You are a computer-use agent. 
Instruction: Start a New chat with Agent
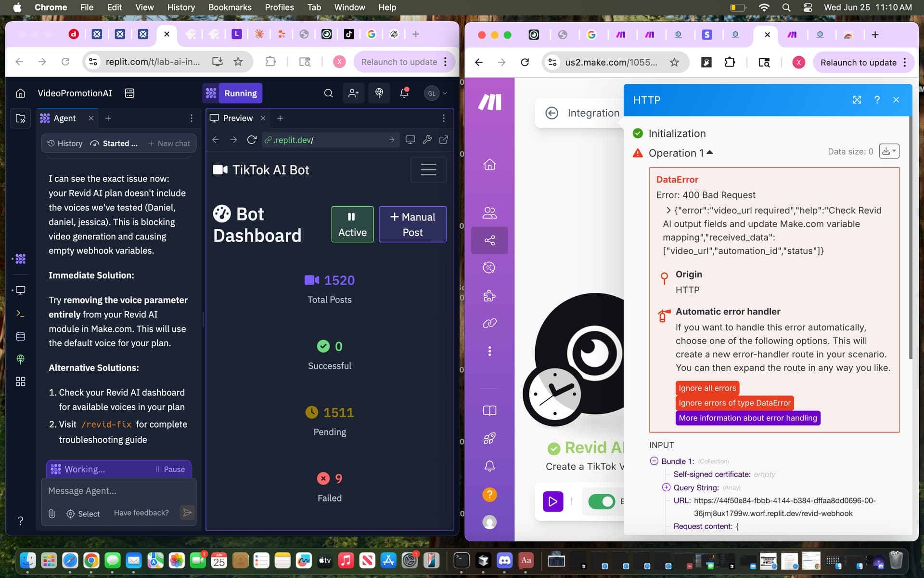click(169, 144)
